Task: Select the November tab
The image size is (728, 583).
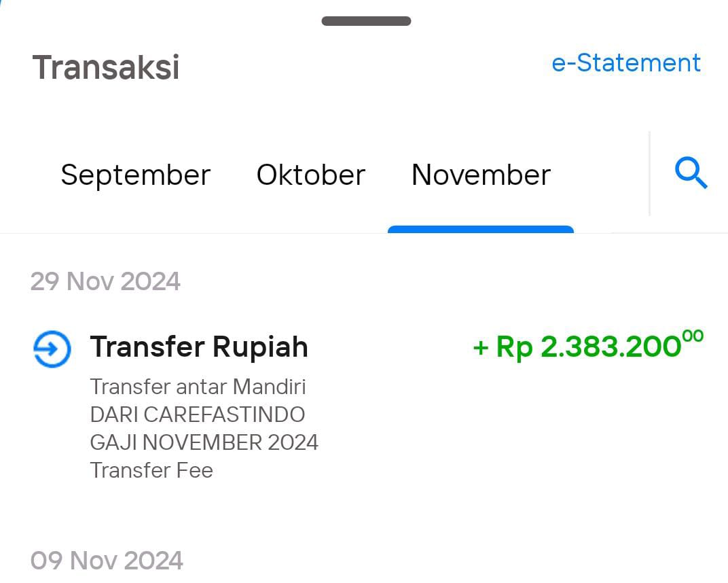Action: [x=481, y=175]
